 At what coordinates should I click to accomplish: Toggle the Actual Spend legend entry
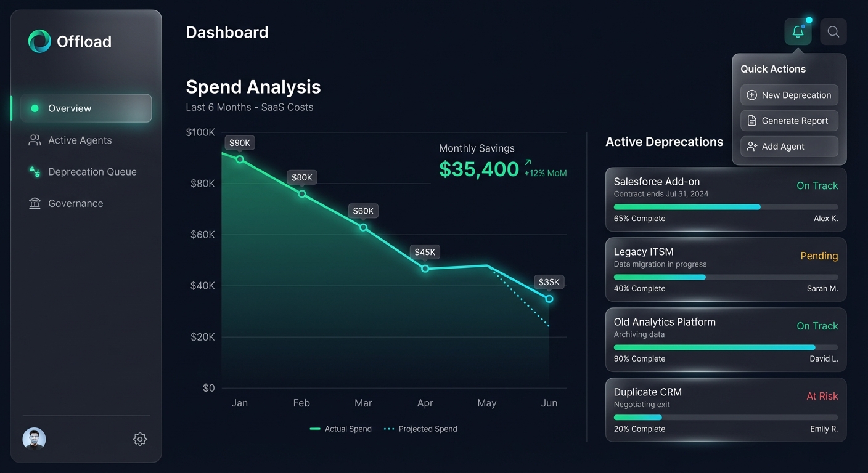(x=340, y=429)
